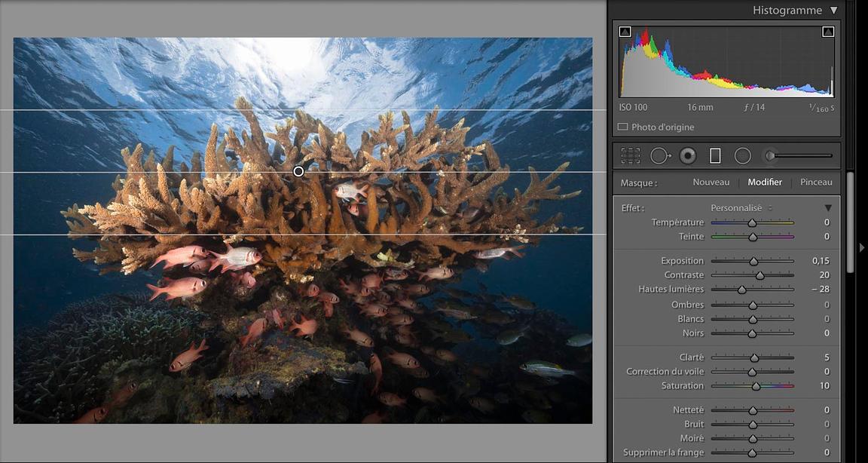This screenshot has height=463, width=868.
Task: Click the Supprimer la frange slider
Action: [752, 452]
